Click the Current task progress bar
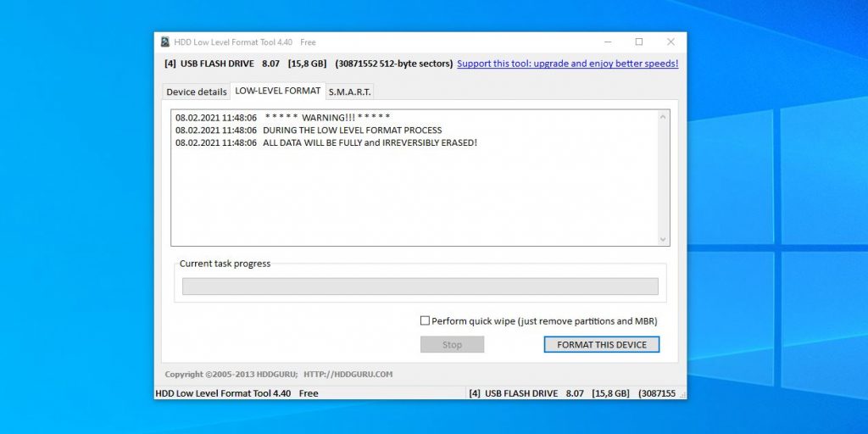The image size is (868, 434). (x=420, y=287)
